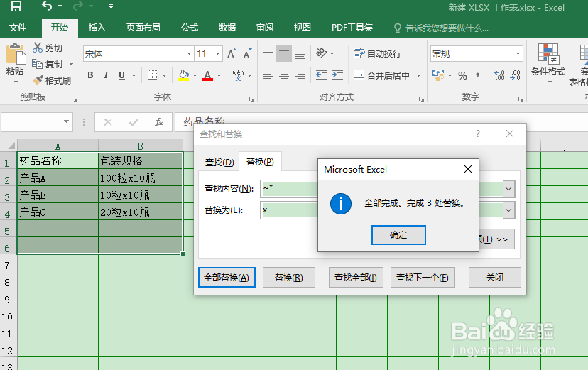This screenshot has width=588, height=370.
Task: Click the 关闭 button in Find and Replace
Action: pyautogui.click(x=495, y=278)
